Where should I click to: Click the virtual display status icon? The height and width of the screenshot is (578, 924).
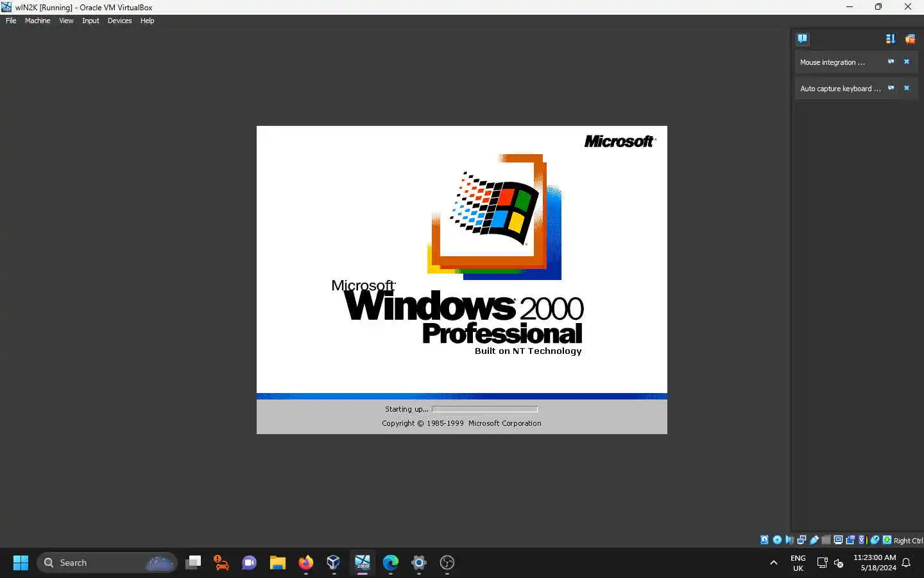tap(838, 540)
